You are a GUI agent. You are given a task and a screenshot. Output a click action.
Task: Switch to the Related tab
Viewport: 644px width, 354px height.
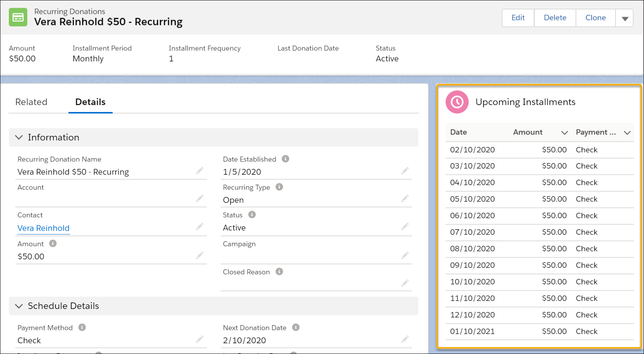[x=31, y=102]
